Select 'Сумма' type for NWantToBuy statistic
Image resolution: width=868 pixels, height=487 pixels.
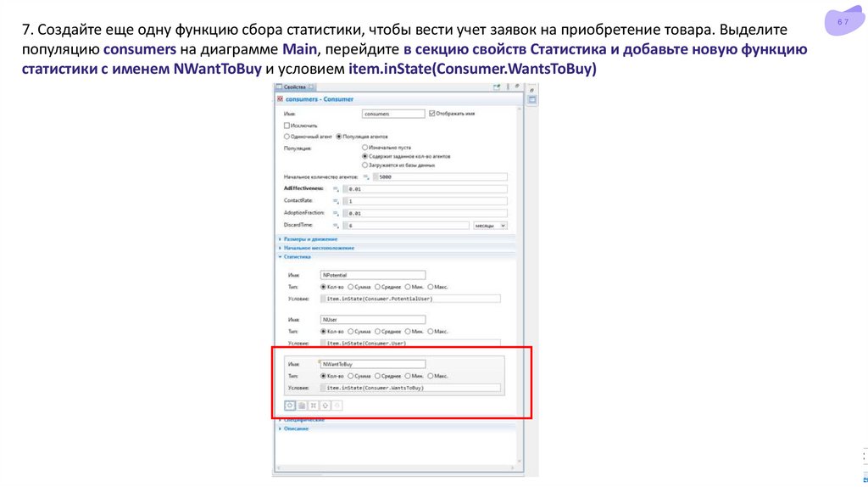[350, 376]
